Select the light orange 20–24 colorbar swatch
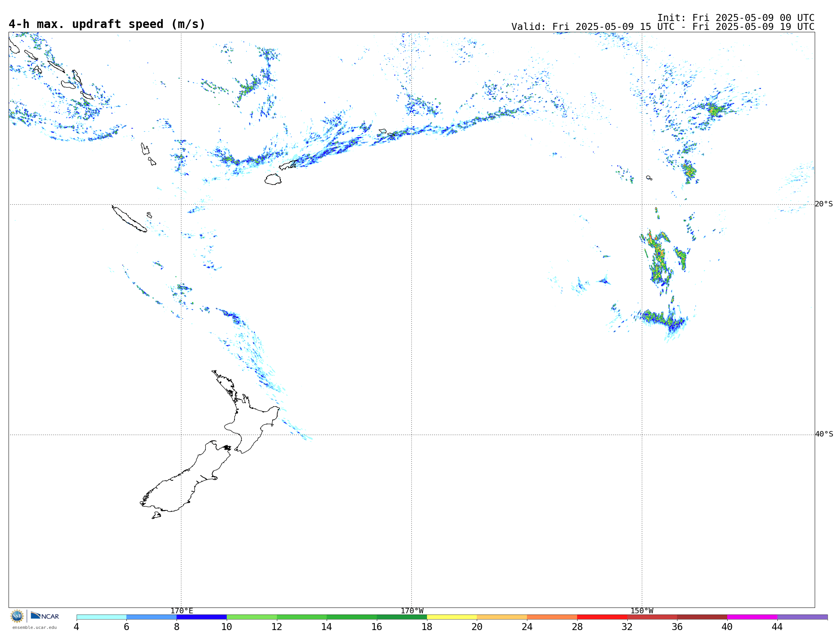840x632 pixels. [502, 617]
